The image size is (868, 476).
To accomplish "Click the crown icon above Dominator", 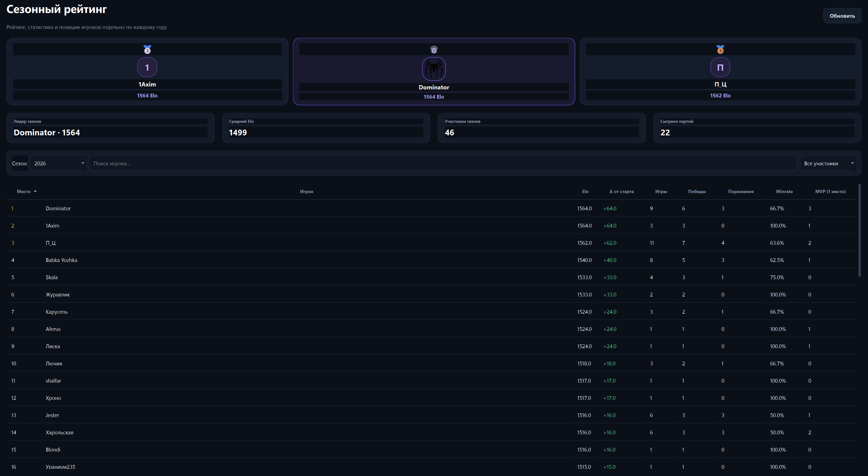I will point(434,49).
